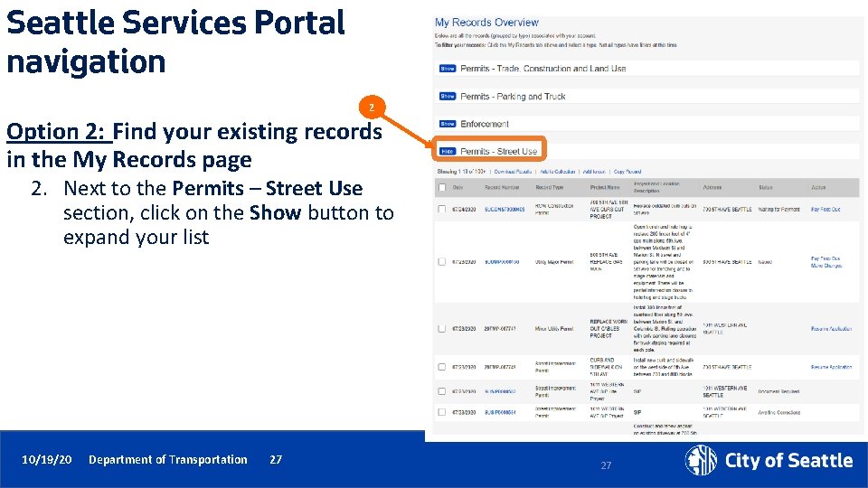The width and height of the screenshot is (868, 488).
Task: Click Make Changes for the Utility Major Permit
Action: coord(826,266)
